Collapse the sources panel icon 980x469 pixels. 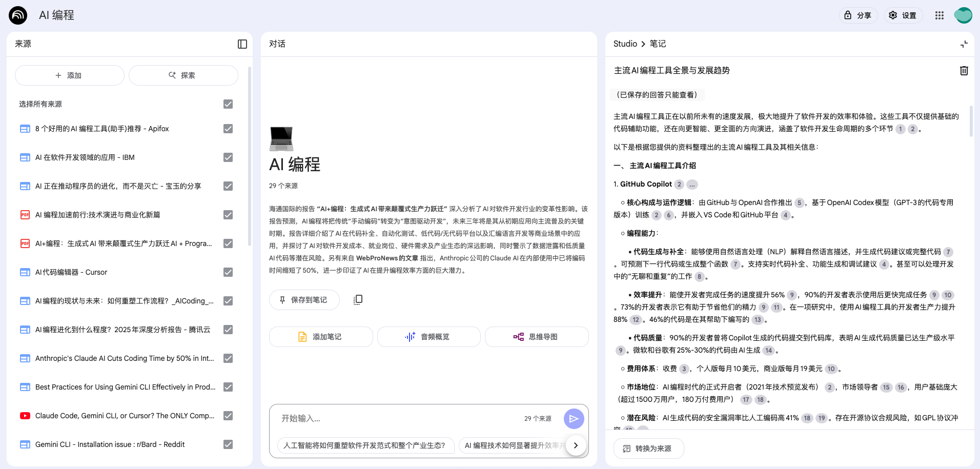[x=242, y=44]
